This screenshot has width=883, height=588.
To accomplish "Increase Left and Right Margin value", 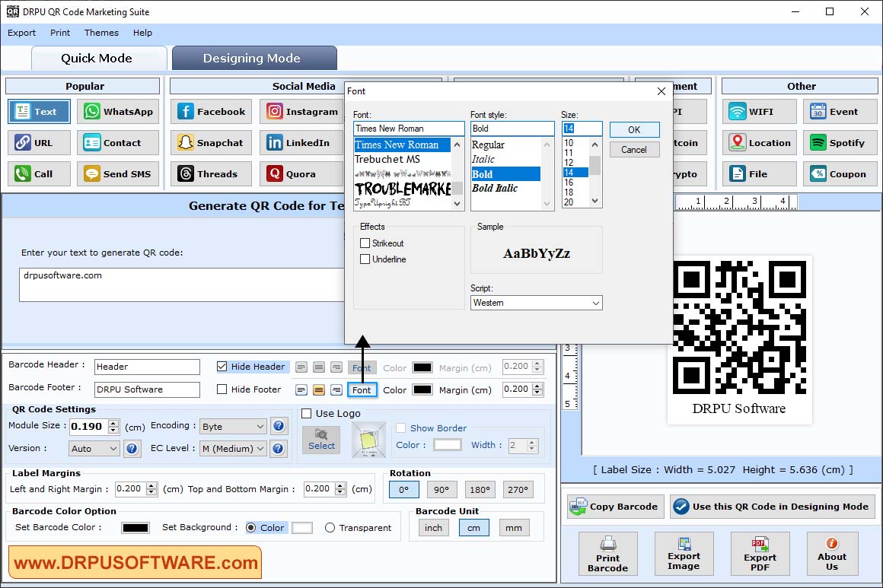I will 151,485.
